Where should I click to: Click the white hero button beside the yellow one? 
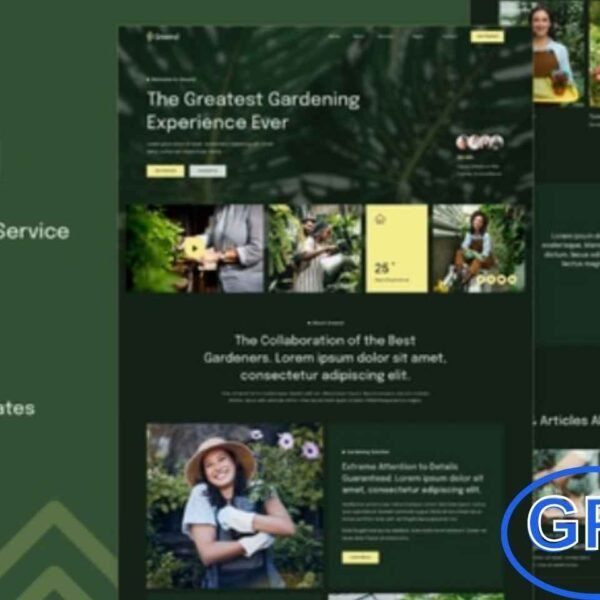coord(208,171)
